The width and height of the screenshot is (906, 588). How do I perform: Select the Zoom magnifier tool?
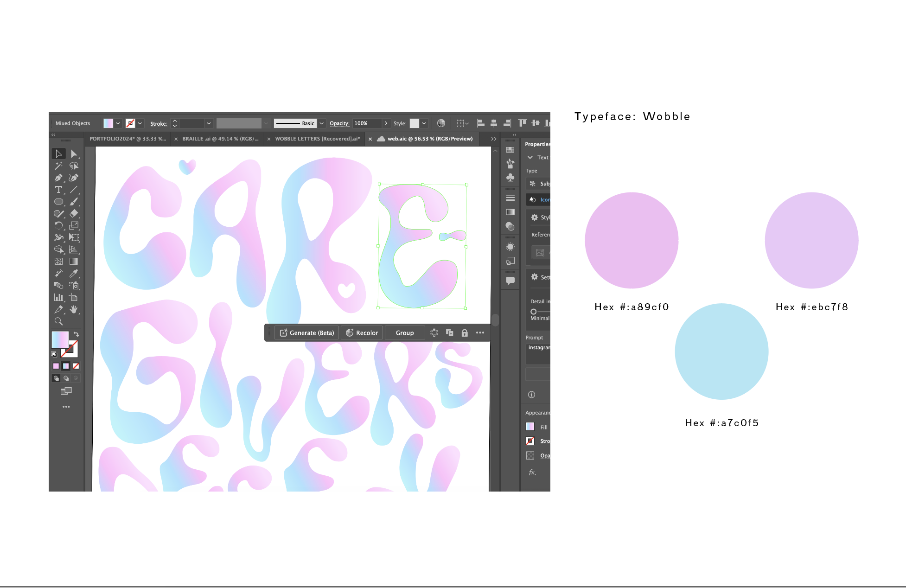click(x=58, y=321)
